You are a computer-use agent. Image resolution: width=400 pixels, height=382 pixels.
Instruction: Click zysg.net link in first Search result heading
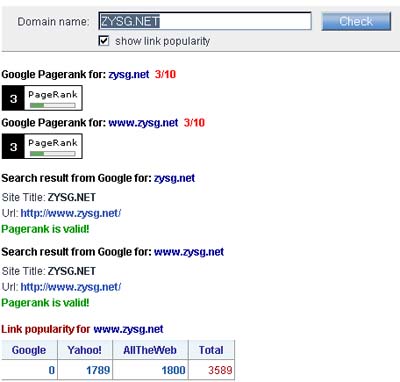tap(174, 178)
